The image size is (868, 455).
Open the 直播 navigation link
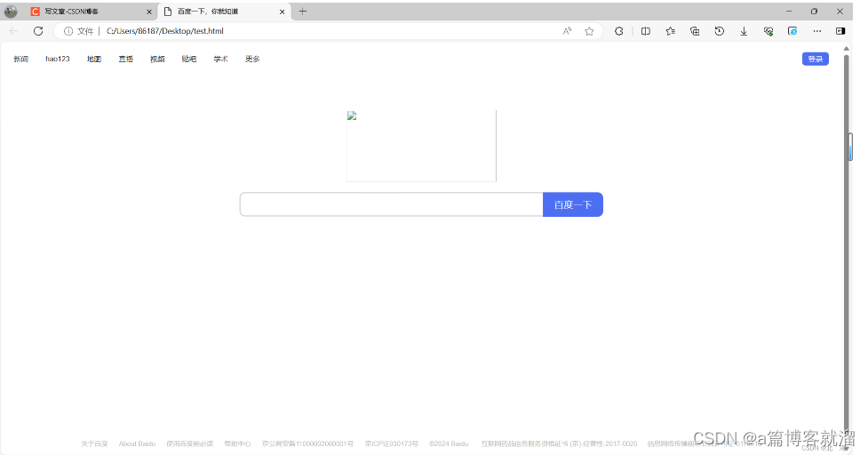coord(125,59)
